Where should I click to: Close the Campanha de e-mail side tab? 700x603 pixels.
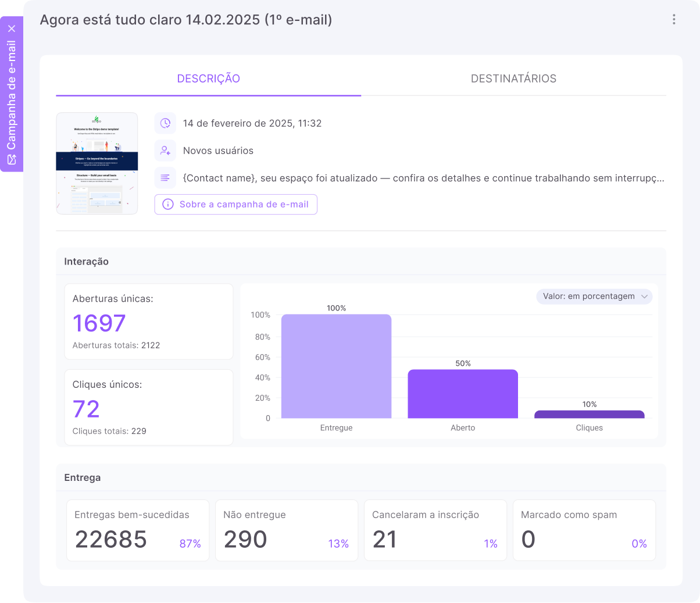(x=12, y=28)
